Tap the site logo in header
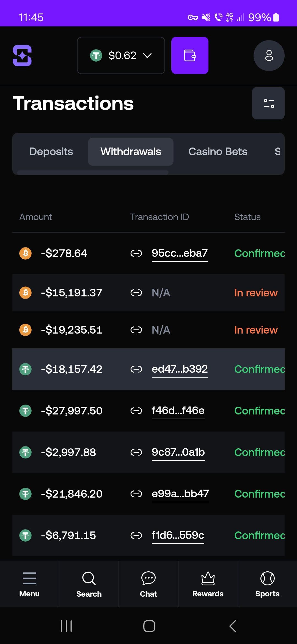This screenshot has height=644, width=297. click(22, 55)
